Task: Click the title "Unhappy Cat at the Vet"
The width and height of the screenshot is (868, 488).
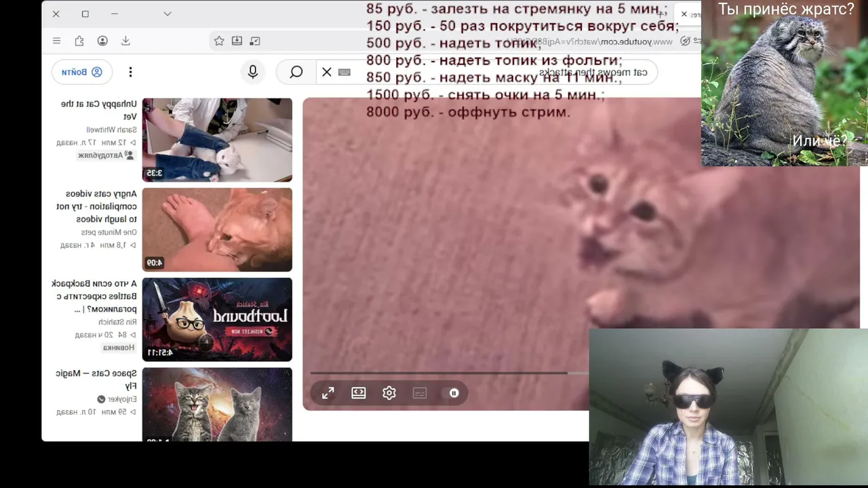Action: point(99,110)
